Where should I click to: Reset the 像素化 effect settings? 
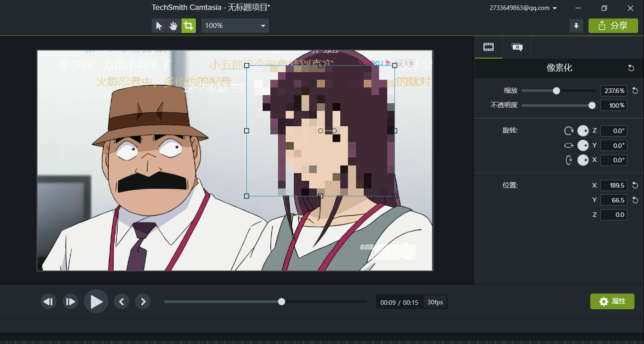(631, 68)
